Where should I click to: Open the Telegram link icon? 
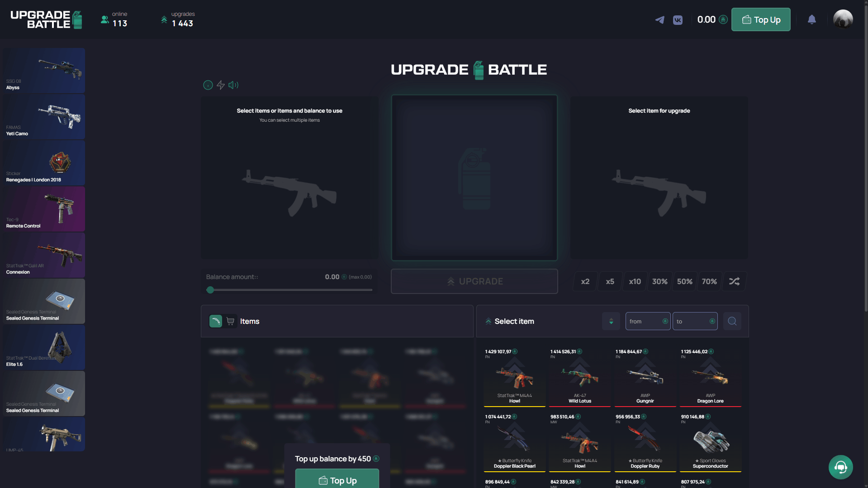[x=659, y=20]
